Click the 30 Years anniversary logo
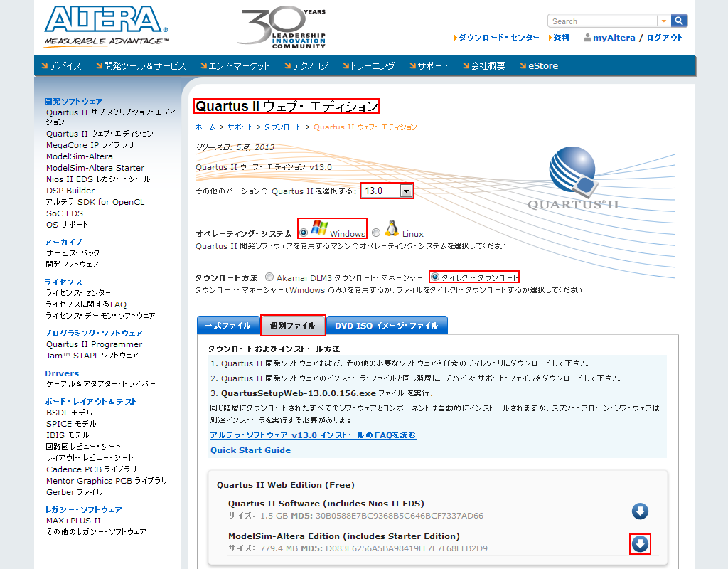The height and width of the screenshot is (569, 728). [x=282, y=26]
